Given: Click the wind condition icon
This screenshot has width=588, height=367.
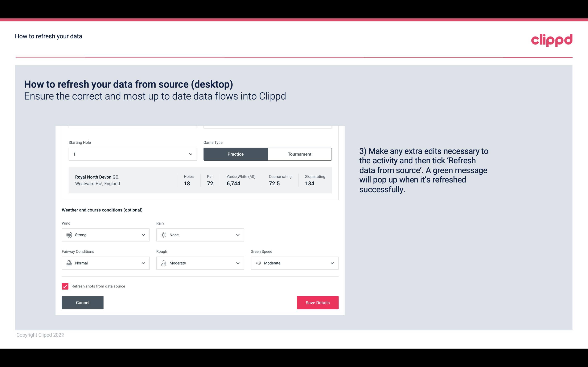Looking at the screenshot, I should point(69,235).
